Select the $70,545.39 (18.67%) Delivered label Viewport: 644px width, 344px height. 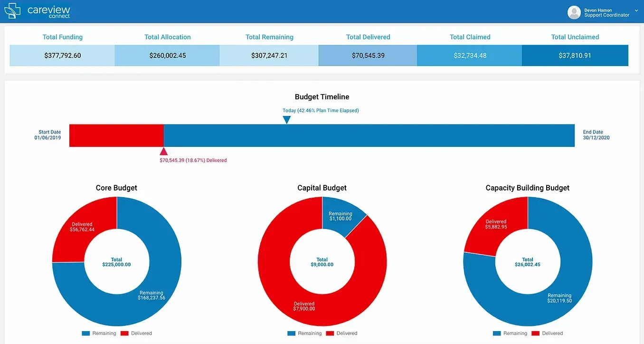pyautogui.click(x=193, y=161)
